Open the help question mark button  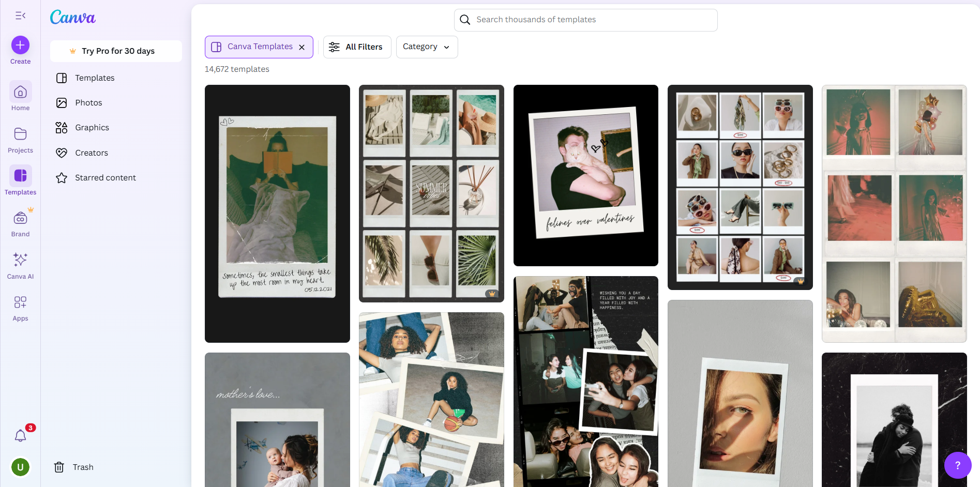957,465
